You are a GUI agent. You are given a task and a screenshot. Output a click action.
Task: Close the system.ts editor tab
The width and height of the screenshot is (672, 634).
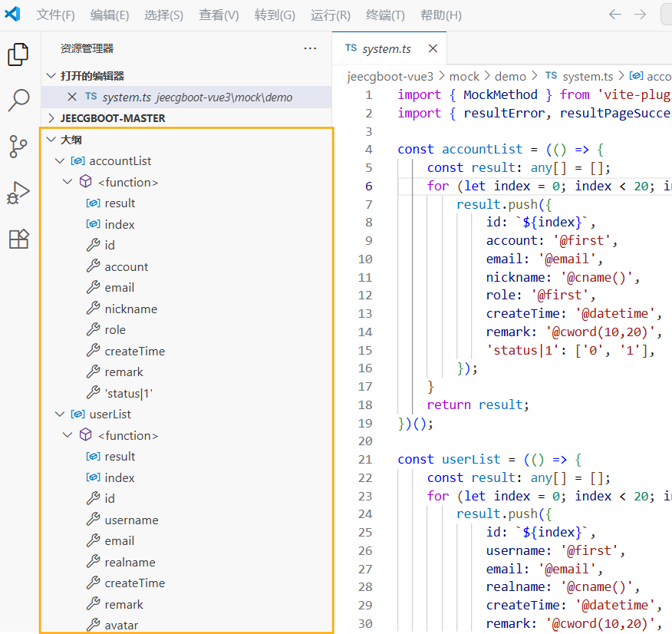pos(433,48)
